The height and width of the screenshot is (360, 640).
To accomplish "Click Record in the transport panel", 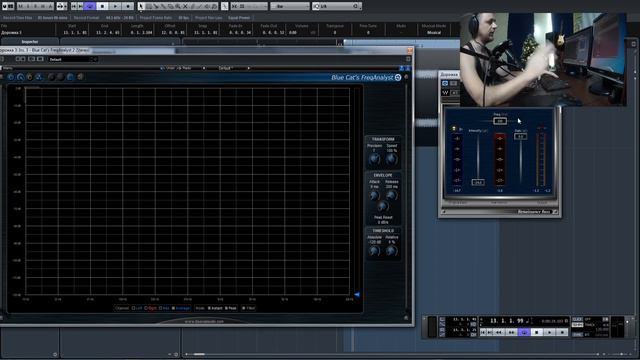I will coord(562,332).
